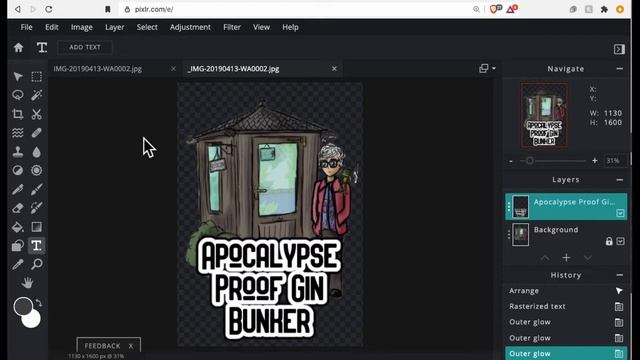Switch to first IMG-20190413-WA0002.jpg tab

(98, 69)
